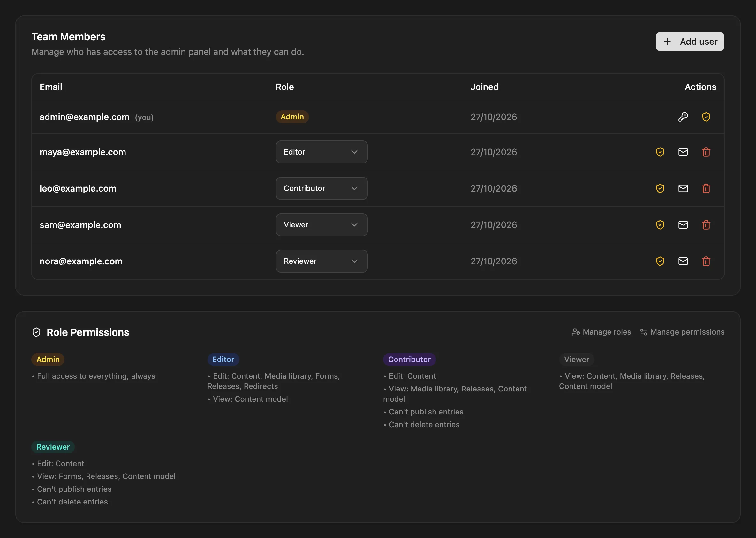Select admin@example.com email text
The width and height of the screenshot is (756, 538).
(x=85, y=117)
